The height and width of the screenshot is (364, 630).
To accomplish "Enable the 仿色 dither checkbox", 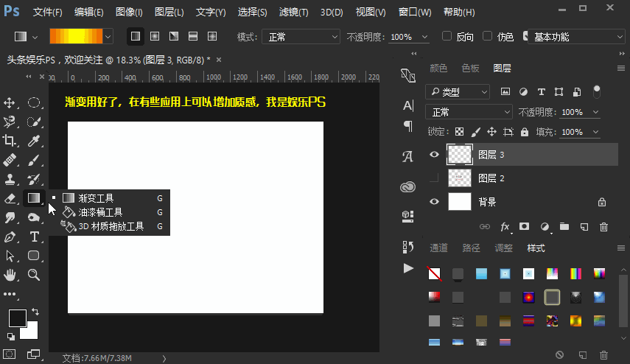I will click(487, 36).
